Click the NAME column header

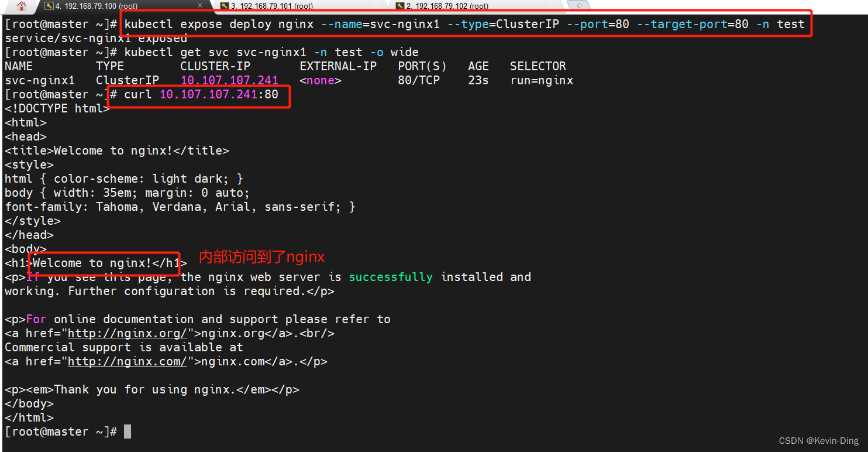(19, 66)
